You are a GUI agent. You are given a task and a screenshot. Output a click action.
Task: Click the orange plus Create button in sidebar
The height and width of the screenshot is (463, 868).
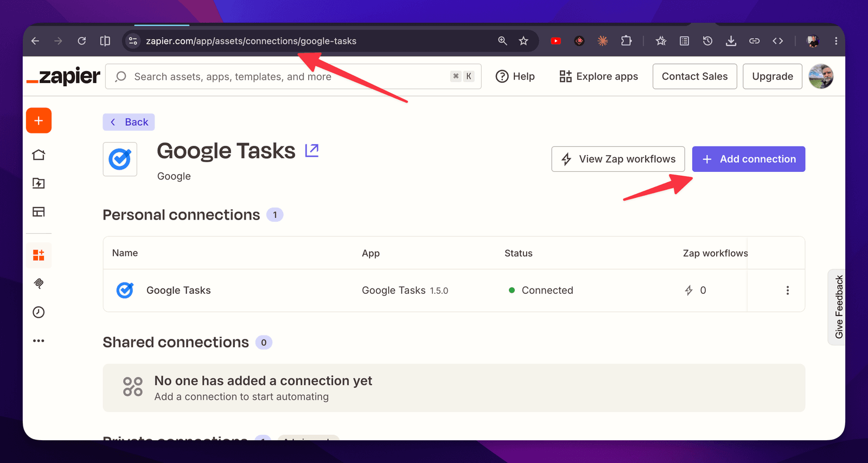pyautogui.click(x=39, y=120)
